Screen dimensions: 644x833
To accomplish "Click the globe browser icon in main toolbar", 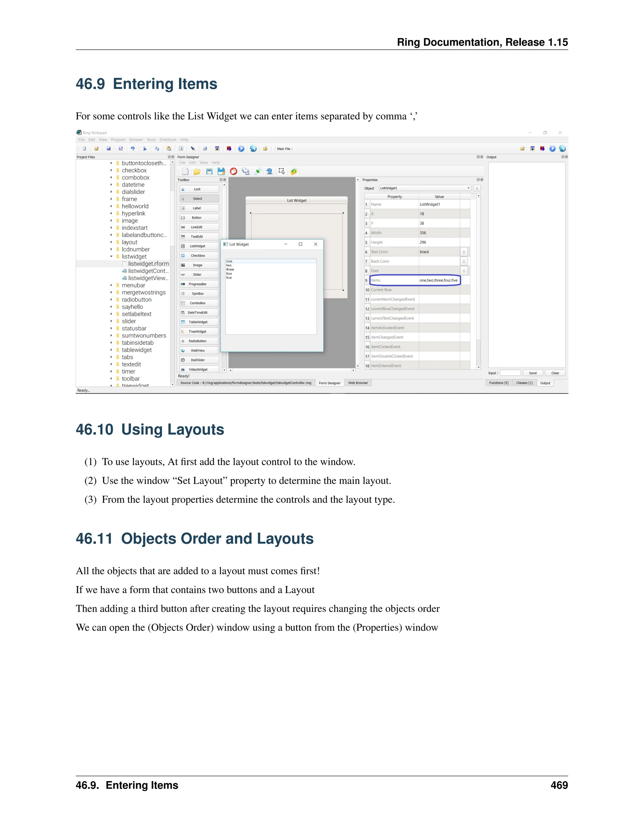I will [x=253, y=149].
